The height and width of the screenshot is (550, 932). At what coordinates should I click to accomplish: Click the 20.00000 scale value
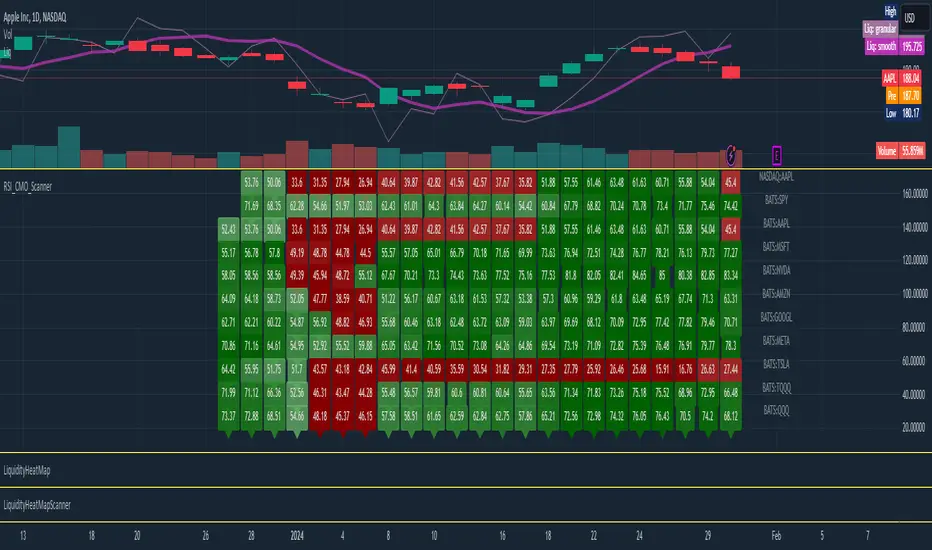click(x=915, y=427)
